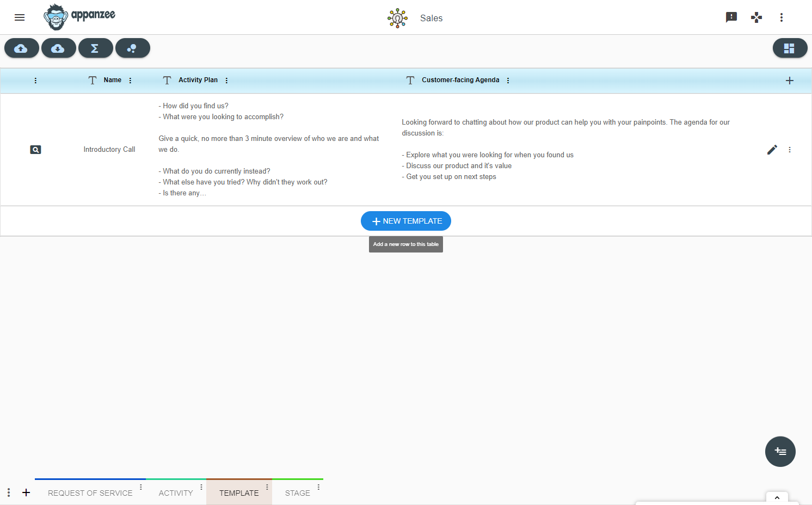Open Name column options menu
Viewport: 812px width, 505px height.
click(130, 81)
